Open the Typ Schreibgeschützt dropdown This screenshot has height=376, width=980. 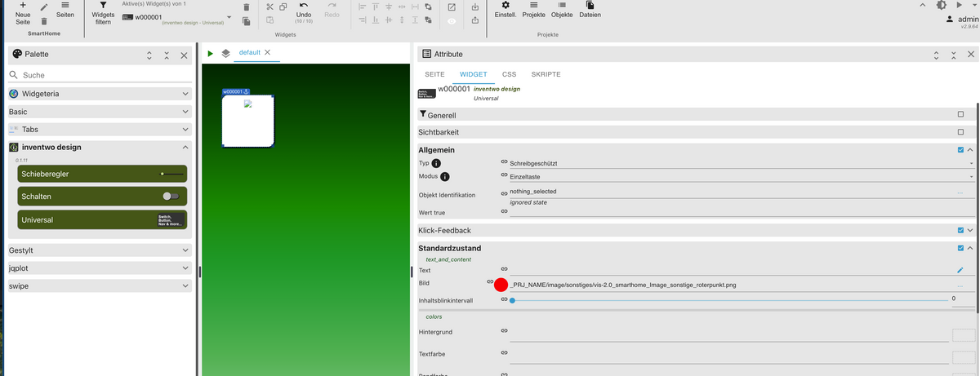[742, 163]
